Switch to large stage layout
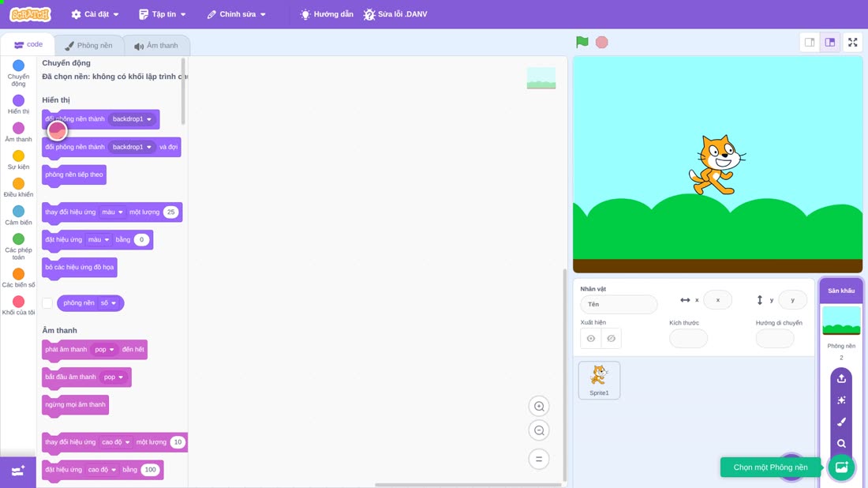The image size is (868, 488). [830, 42]
